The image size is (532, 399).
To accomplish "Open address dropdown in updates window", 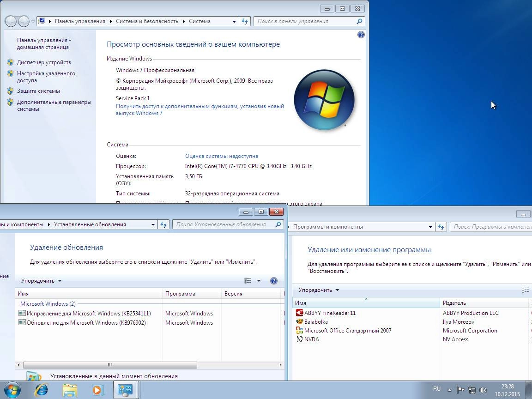I will point(153,224).
